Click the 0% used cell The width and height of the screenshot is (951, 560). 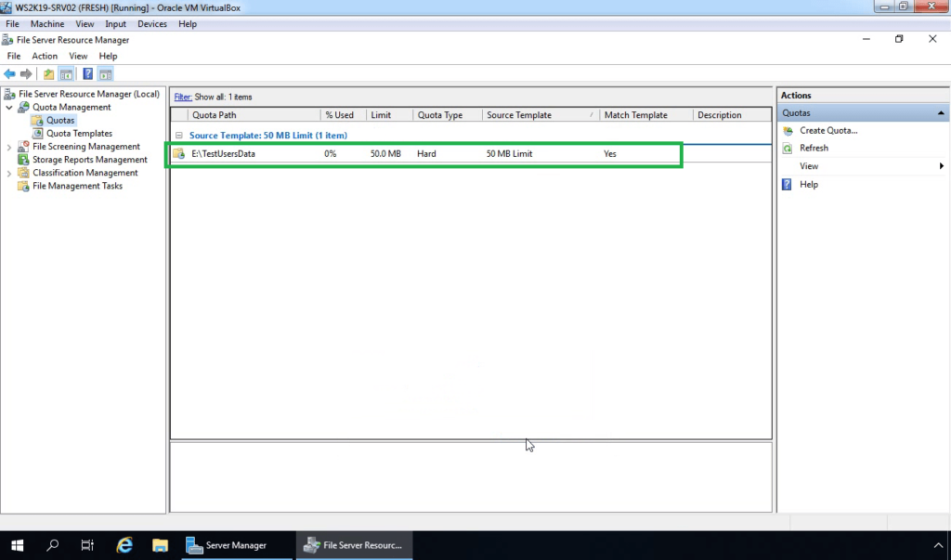[x=331, y=153]
